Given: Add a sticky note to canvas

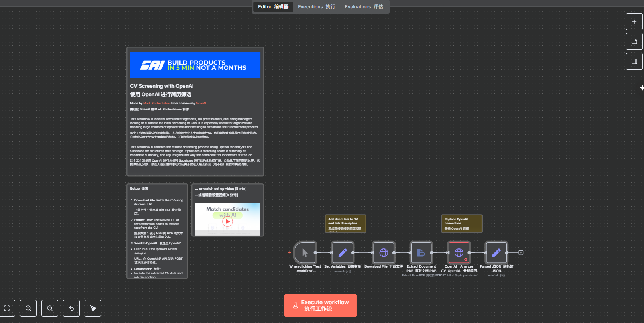Looking at the screenshot, I should click(x=634, y=41).
